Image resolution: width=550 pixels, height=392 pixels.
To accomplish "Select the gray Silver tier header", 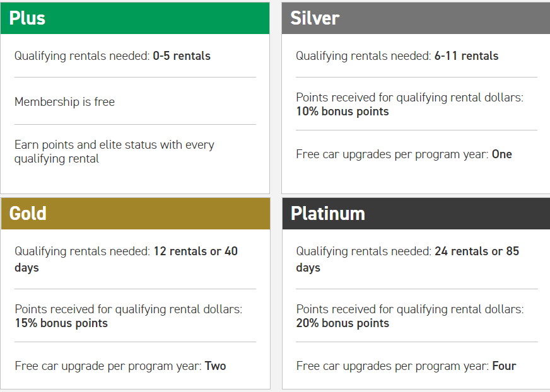I will click(x=416, y=18).
